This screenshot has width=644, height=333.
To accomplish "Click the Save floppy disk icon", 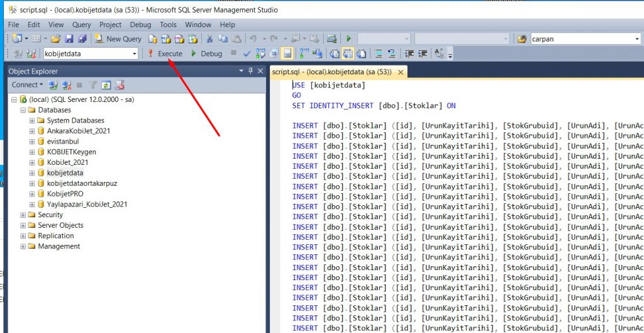I will point(69,38).
